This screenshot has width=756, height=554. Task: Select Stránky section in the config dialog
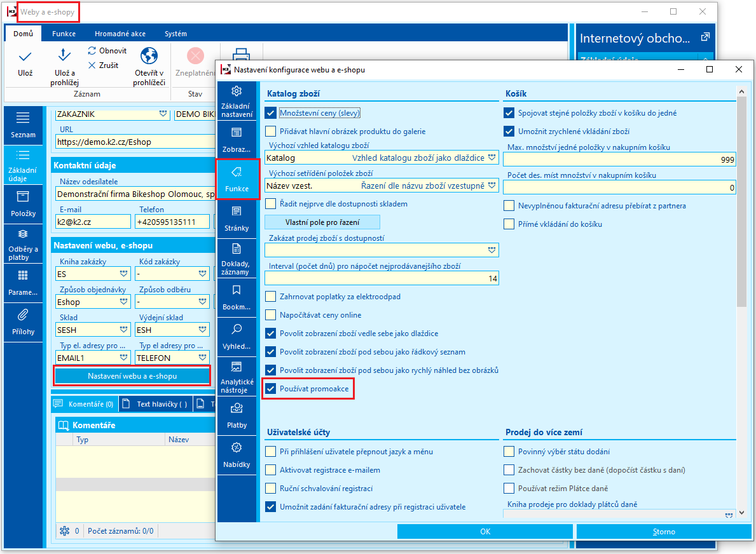(237, 219)
